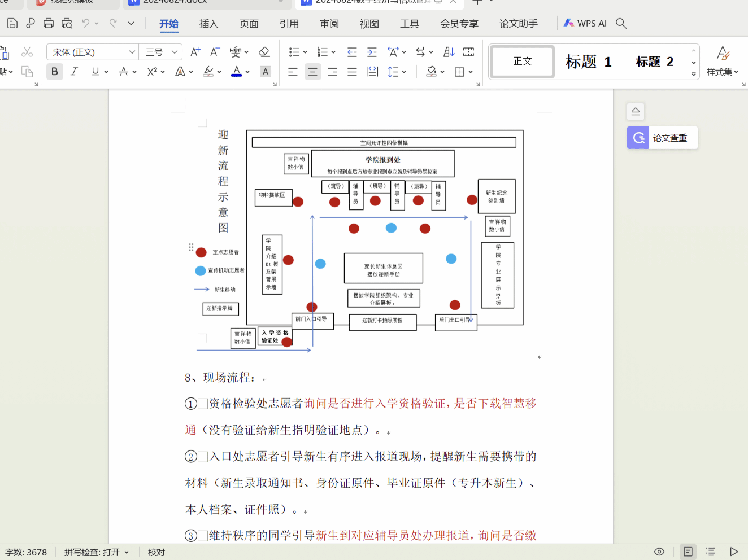748x560 pixels.
Task: Click the 字数: 3678 word count indicator
Action: 26,552
